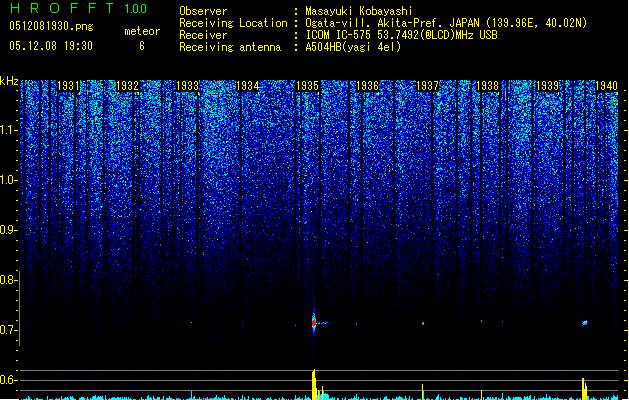Click the 1938 time marker

pos(487,86)
